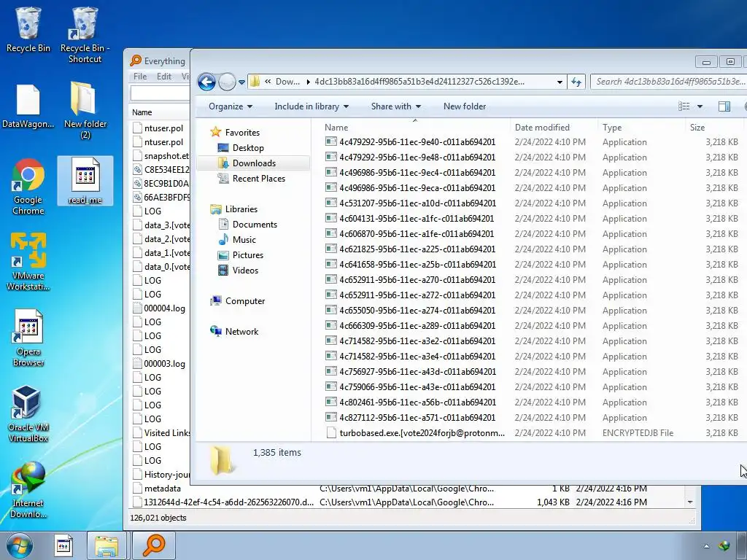Click Everything scrollbar down arrow
This screenshot has width=747, height=560.
pos(690,502)
